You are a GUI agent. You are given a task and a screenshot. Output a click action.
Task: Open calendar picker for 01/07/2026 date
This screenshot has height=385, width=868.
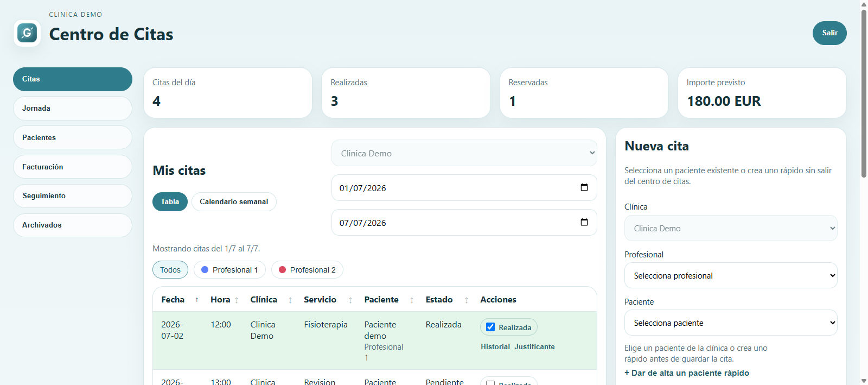coord(584,187)
